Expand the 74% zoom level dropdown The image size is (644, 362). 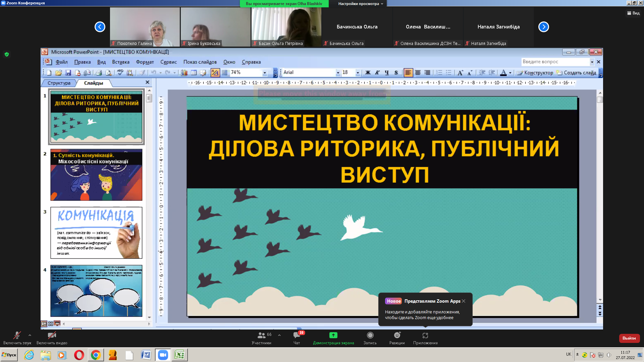click(x=265, y=73)
